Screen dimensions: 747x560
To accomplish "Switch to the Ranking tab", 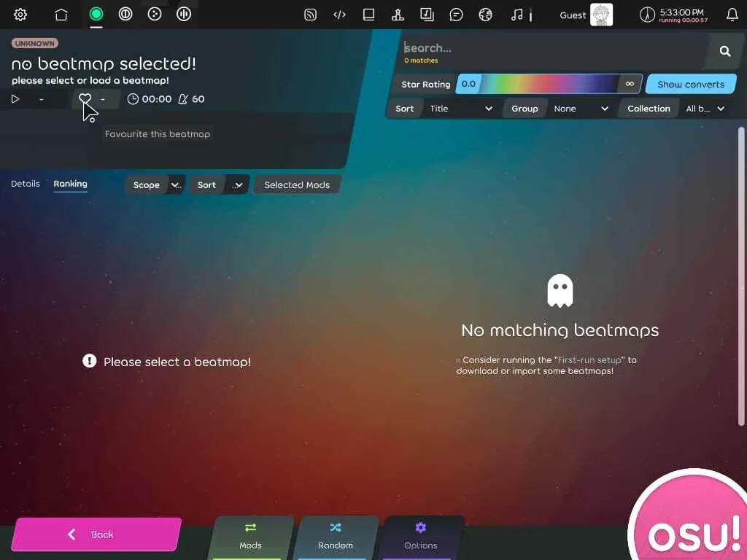I will point(70,184).
